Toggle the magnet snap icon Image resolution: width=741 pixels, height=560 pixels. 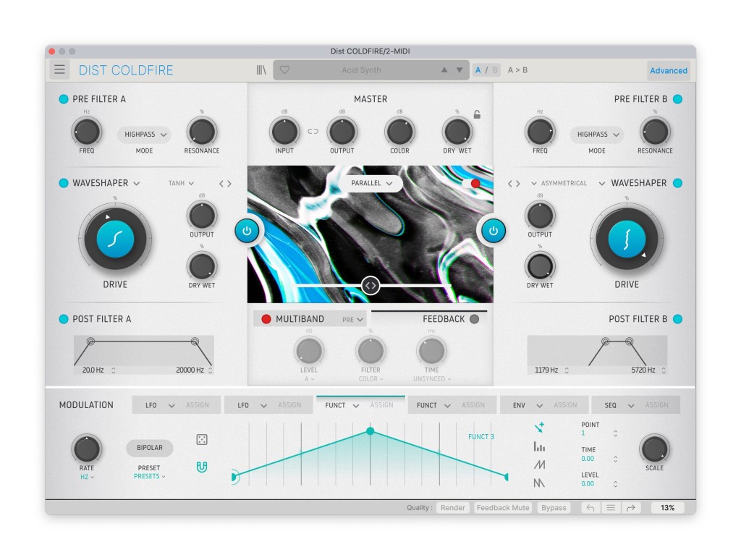pyautogui.click(x=202, y=467)
